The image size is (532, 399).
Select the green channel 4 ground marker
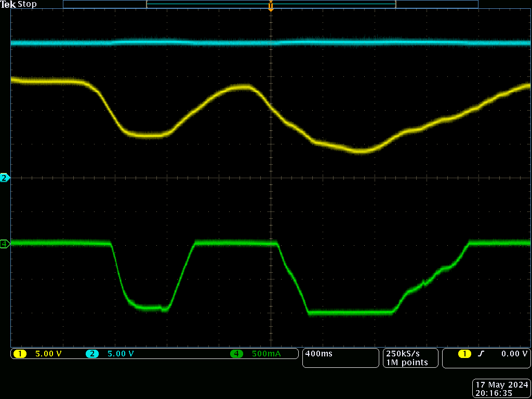tap(5, 244)
